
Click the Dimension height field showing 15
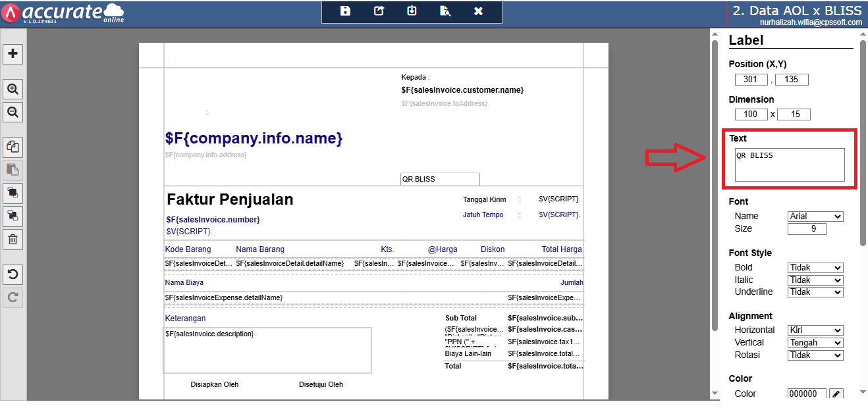pos(794,115)
